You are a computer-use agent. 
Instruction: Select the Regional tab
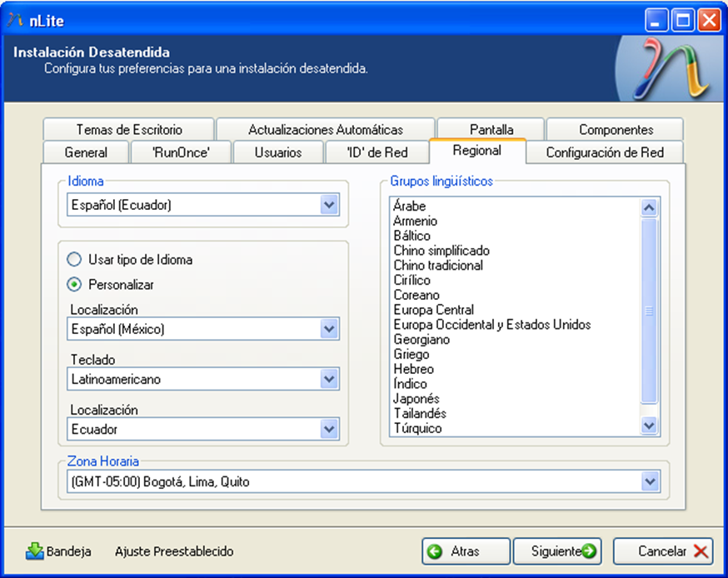477,151
